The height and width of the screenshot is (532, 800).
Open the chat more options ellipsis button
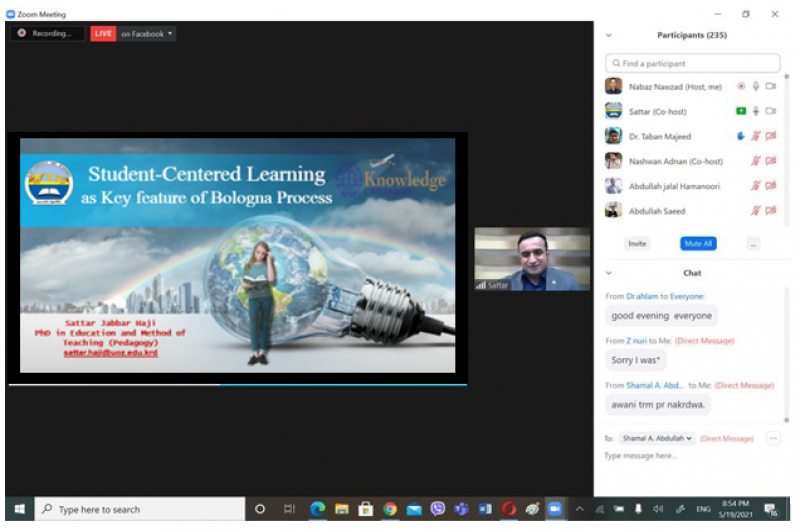point(772,438)
